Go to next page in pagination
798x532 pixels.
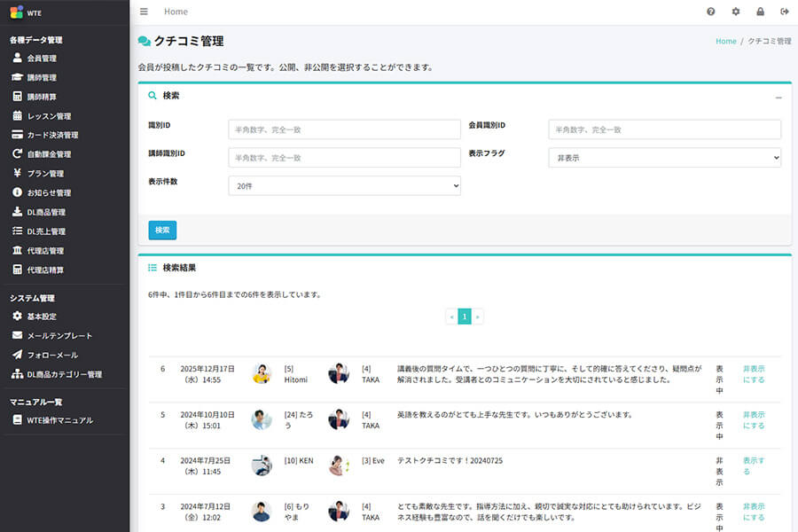point(478,317)
